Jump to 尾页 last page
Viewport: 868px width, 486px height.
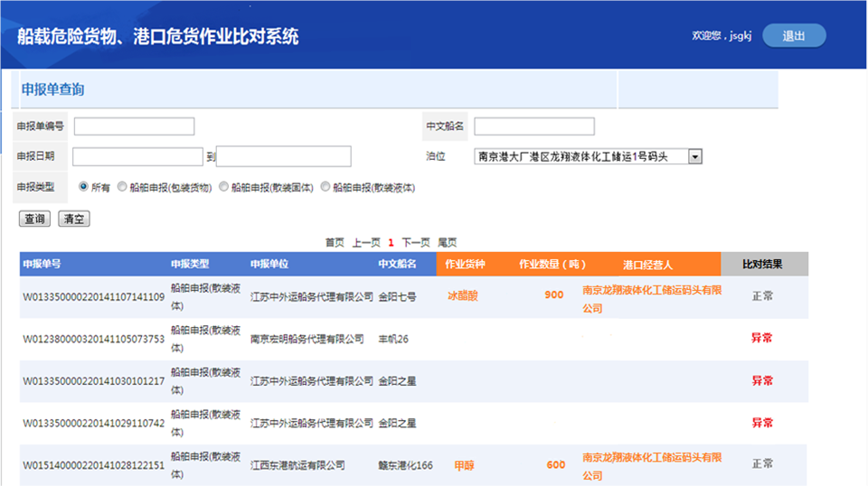point(447,242)
